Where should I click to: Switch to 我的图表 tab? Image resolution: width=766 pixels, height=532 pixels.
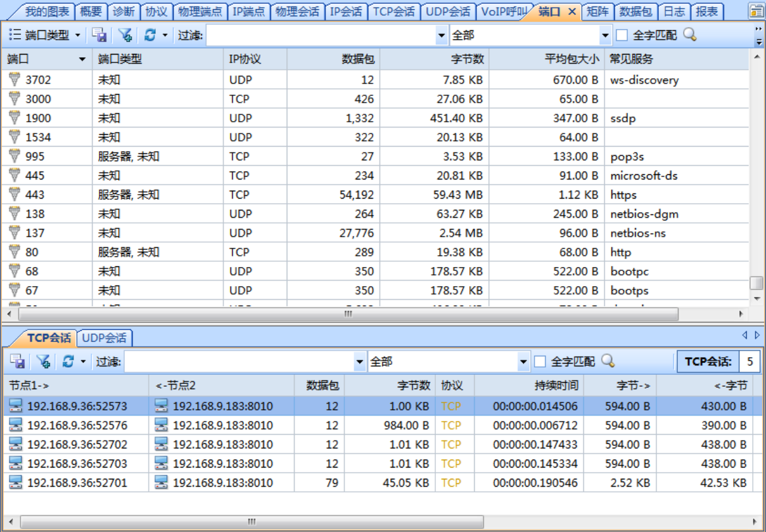[x=48, y=11]
